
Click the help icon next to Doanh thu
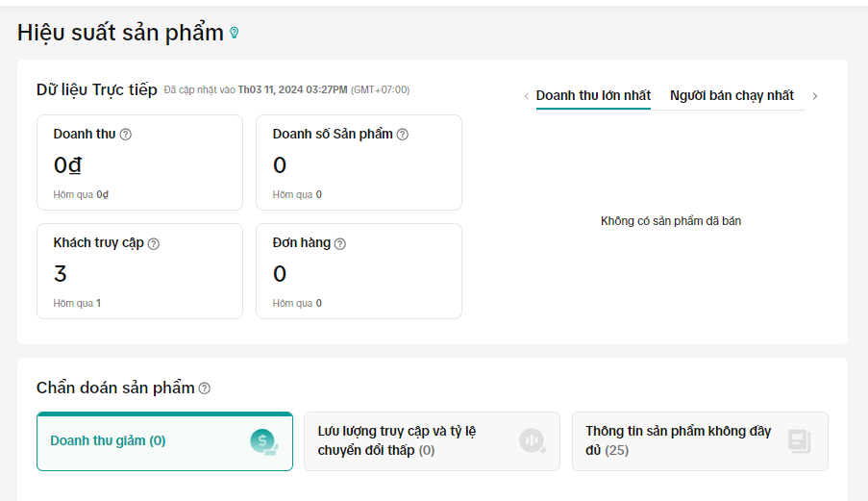tap(126, 135)
